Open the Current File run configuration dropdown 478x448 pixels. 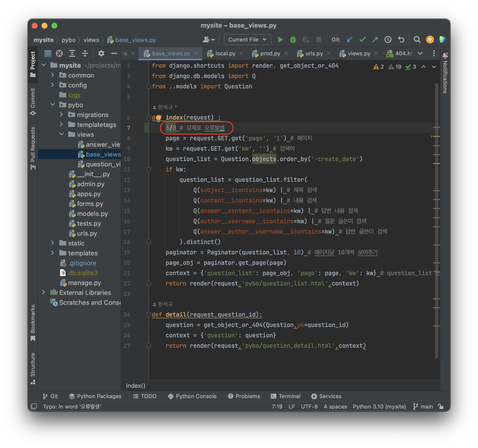[x=247, y=40]
